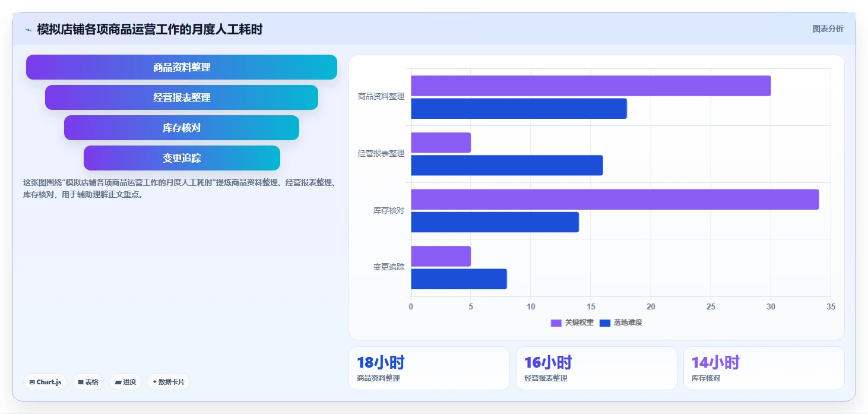This screenshot has height=414, width=868.
Task: Click the blue 商品资料整理 落地难度 bar
Action: coord(519,109)
